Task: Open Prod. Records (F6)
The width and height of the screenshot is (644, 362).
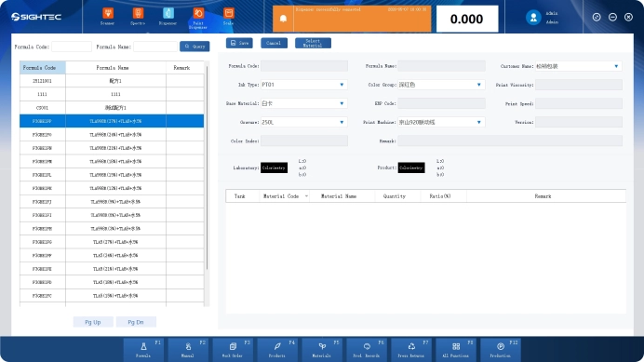Action: [367, 349]
